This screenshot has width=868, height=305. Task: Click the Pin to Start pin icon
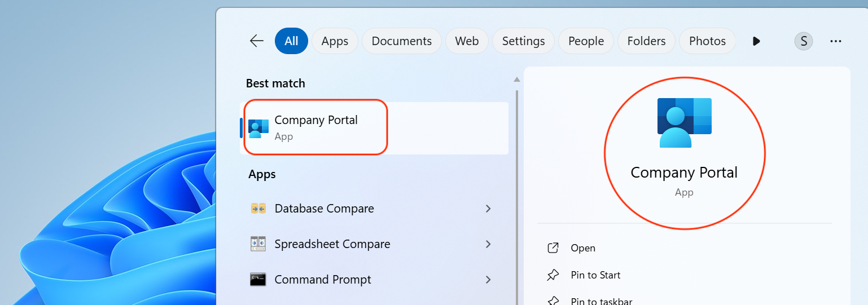pos(553,275)
